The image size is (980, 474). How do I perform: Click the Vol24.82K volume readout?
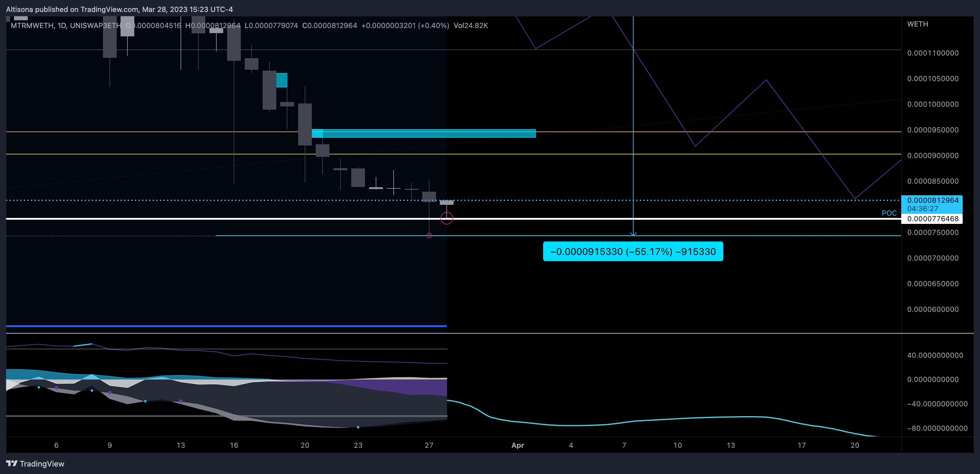[471, 25]
